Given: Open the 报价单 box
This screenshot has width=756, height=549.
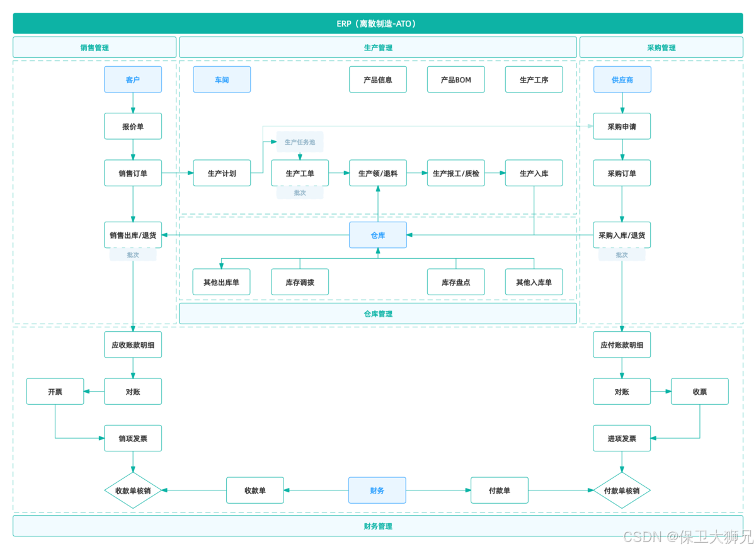Looking at the screenshot, I should [133, 127].
